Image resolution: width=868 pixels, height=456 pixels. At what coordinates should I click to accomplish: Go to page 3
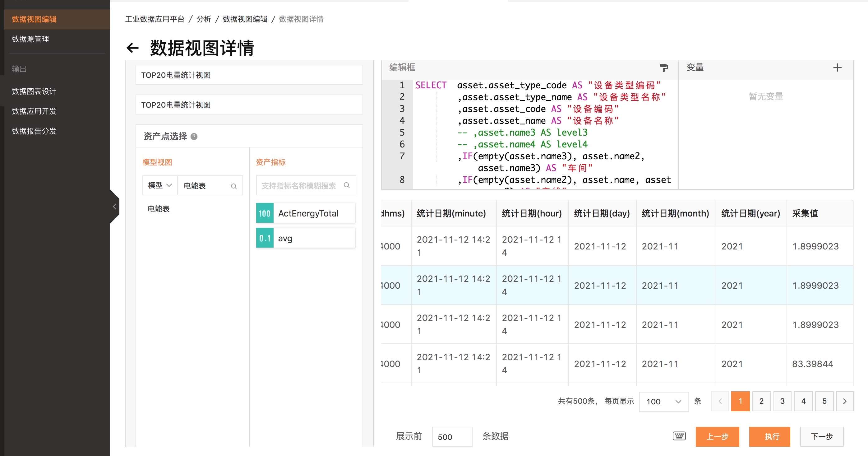783,401
